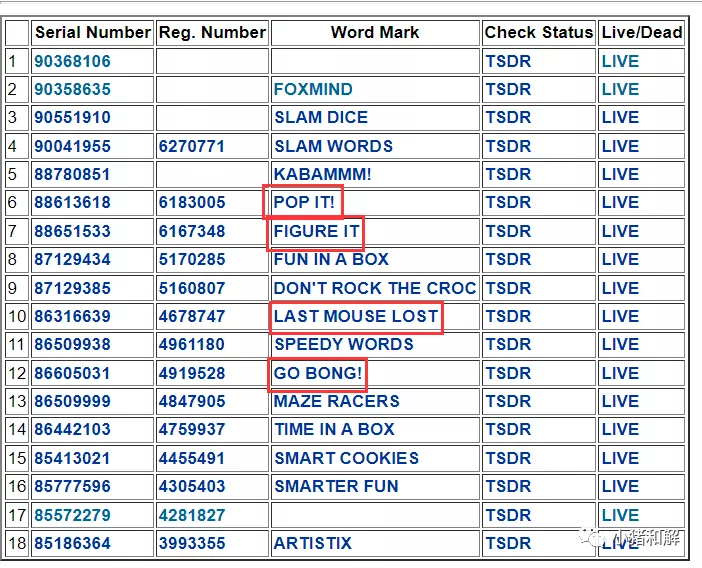Viewport: 702px width, 568px height.
Task: Click the ARTISTIX word mark link
Action: [312, 543]
